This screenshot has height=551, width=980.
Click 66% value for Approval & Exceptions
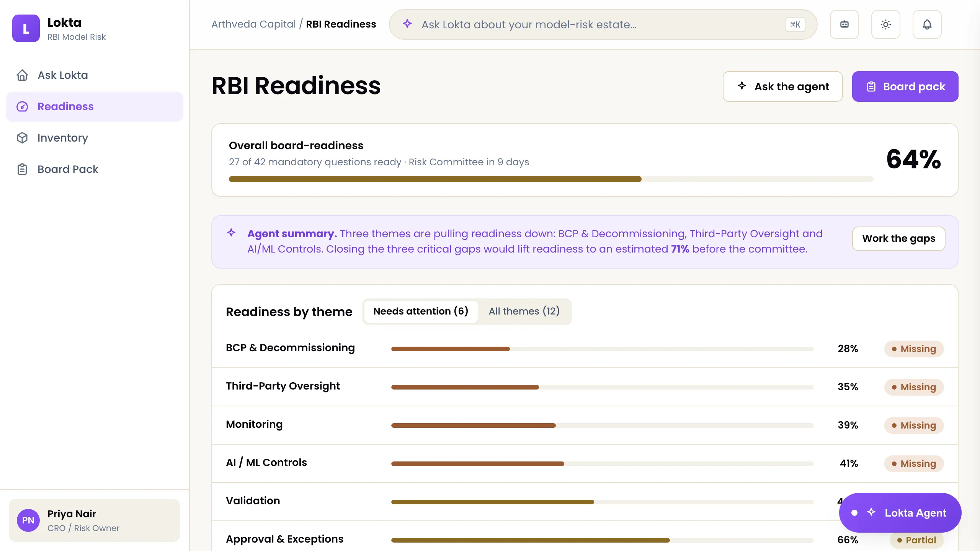coord(848,540)
